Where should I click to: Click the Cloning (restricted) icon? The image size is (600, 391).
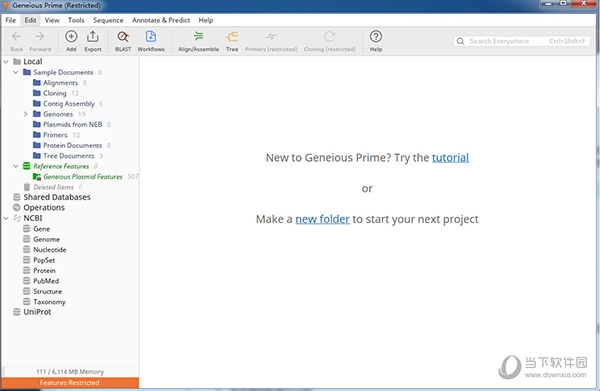(x=329, y=37)
